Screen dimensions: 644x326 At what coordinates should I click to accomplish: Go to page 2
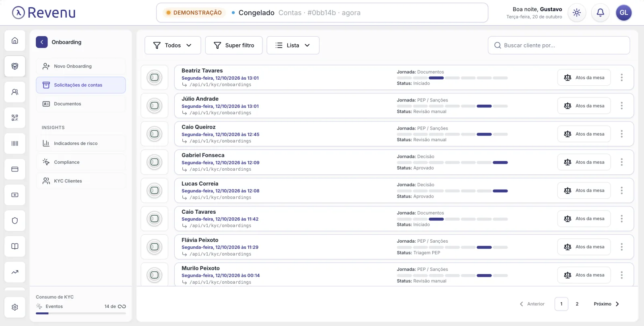coord(577,304)
